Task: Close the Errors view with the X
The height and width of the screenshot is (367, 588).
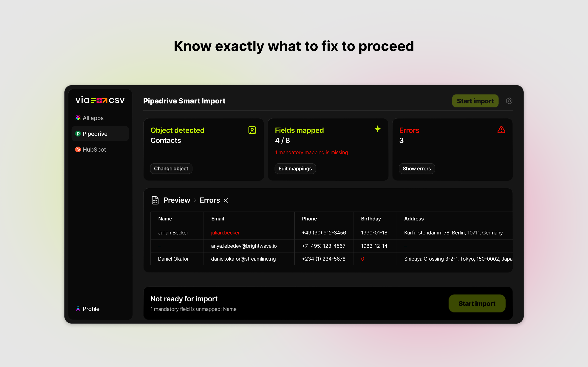Action: (226, 200)
